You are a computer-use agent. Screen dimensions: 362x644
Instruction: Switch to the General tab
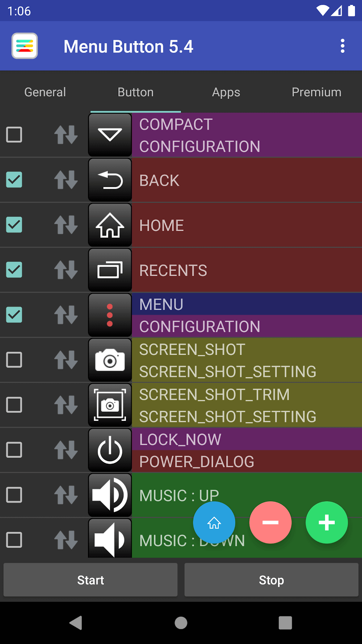[x=45, y=92]
